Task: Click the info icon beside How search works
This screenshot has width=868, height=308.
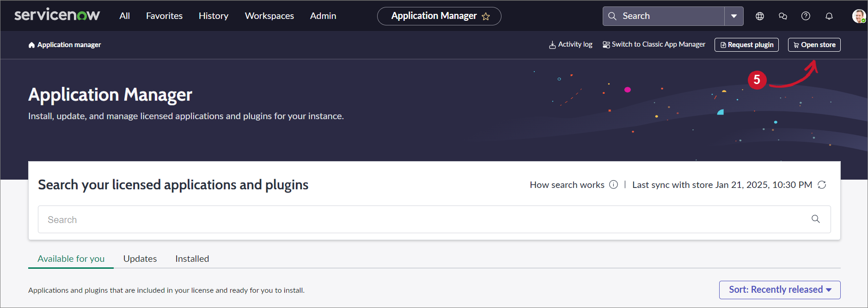Action: tap(613, 185)
